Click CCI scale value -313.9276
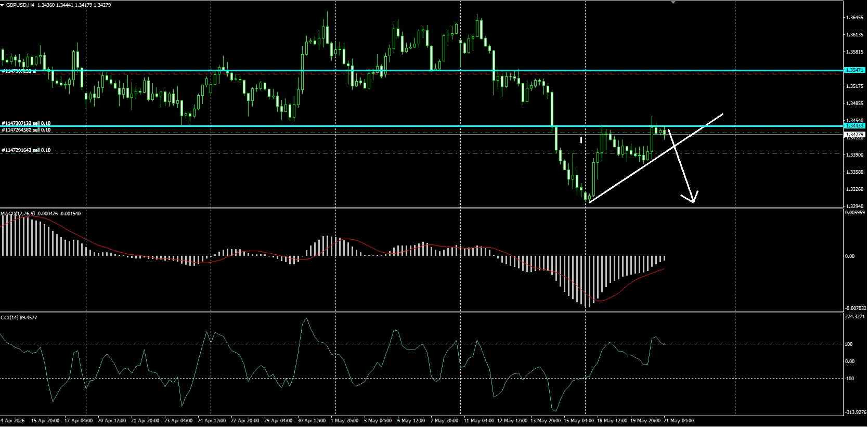The image size is (868, 427). tap(856, 412)
